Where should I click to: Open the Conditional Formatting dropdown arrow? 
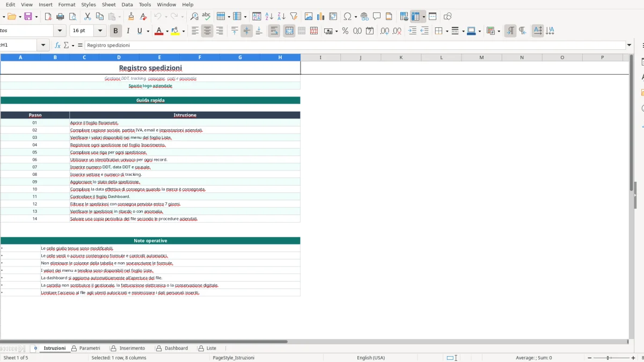[x=499, y=31]
